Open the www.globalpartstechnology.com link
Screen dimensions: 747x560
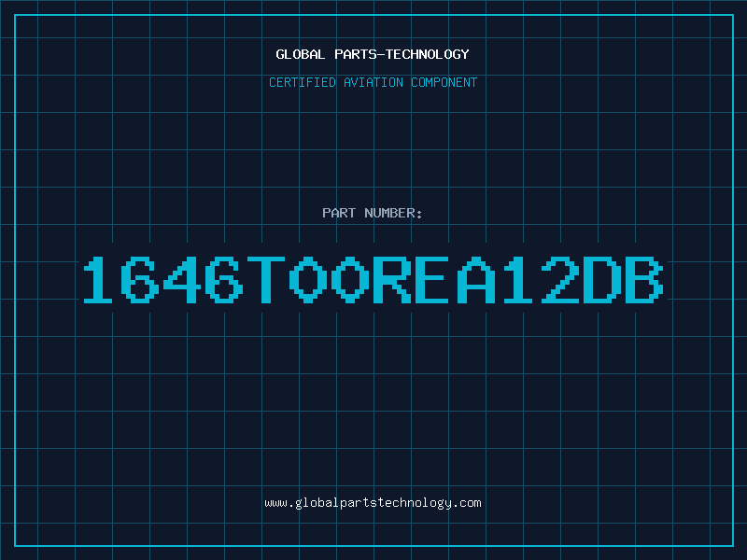[373, 503]
